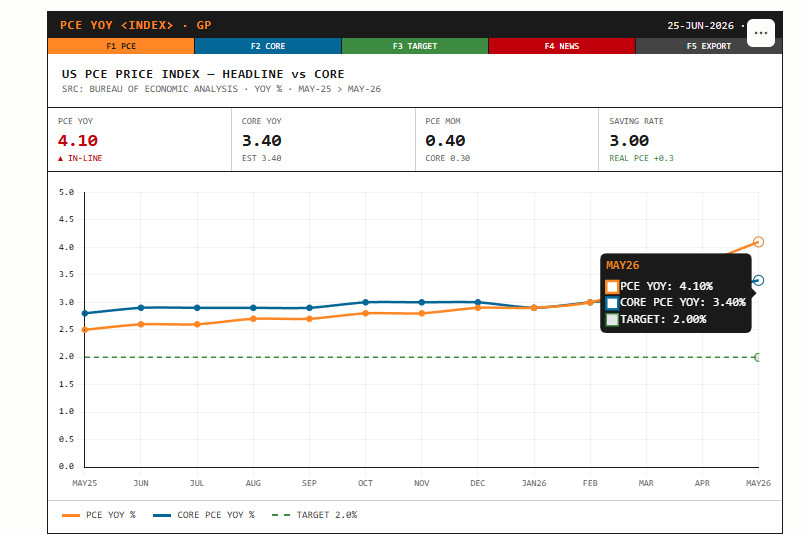
Task: Click the SAVING RATE 3.00 stat card
Action: 690,139
